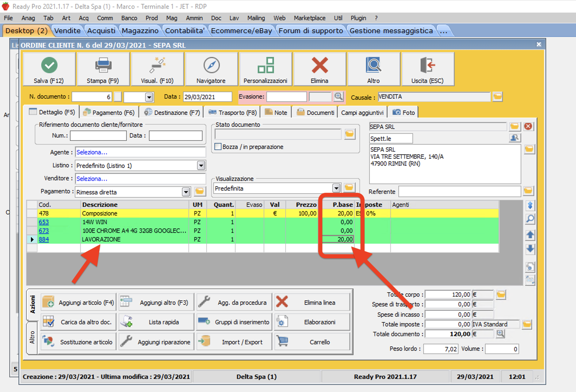Expand the Pagamento Rimessa diretta dropdown
This screenshot has width=576, height=392.
pyautogui.click(x=186, y=192)
